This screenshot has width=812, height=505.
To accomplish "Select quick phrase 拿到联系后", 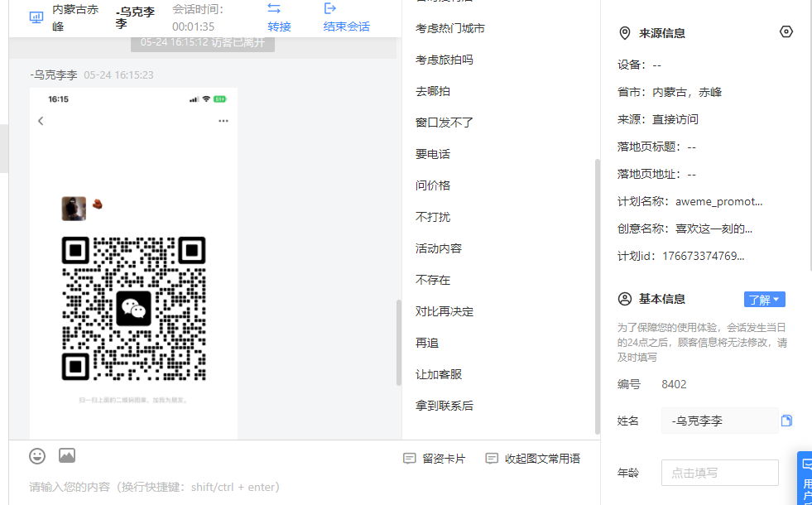I will (444, 406).
